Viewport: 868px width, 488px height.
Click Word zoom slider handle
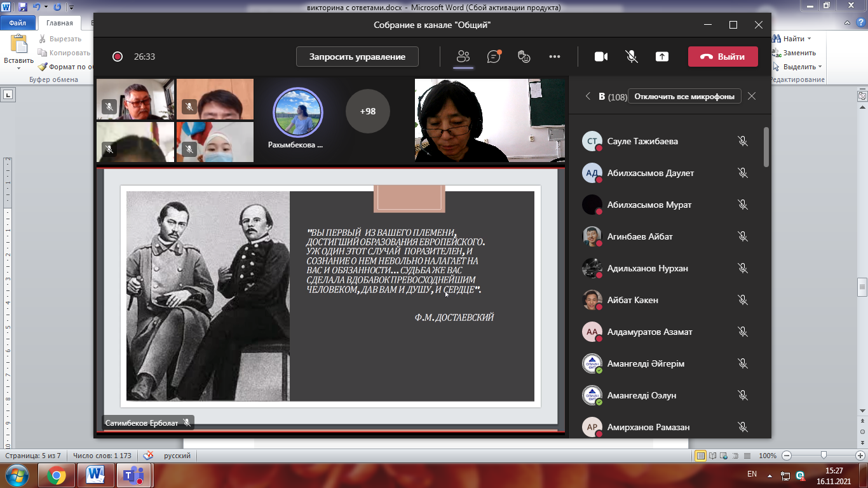(824, 456)
